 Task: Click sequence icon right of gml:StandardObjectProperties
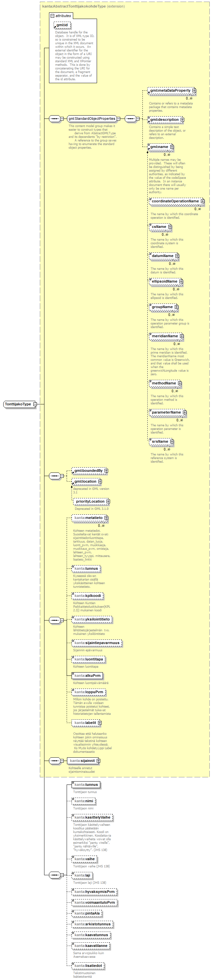click(x=130, y=119)
